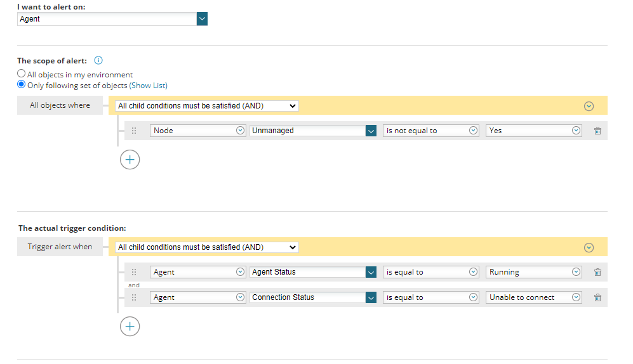The image size is (633, 364).
Task: Add a new trigger condition with plus icon
Action: tap(130, 327)
